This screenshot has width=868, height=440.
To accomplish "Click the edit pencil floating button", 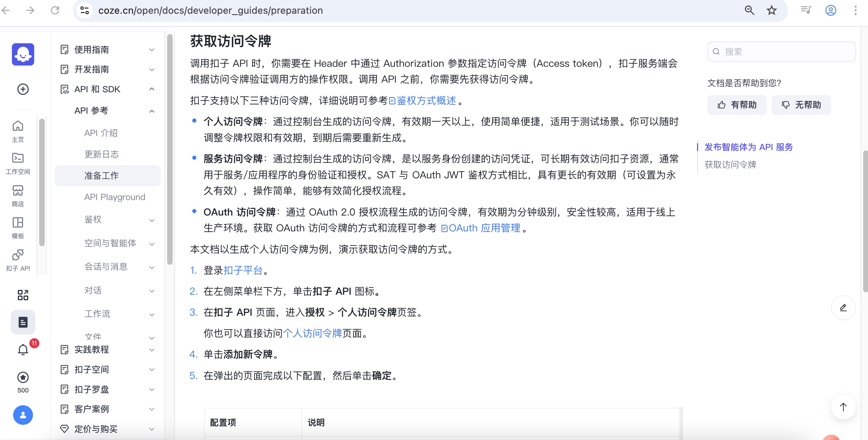I will click(x=843, y=307).
